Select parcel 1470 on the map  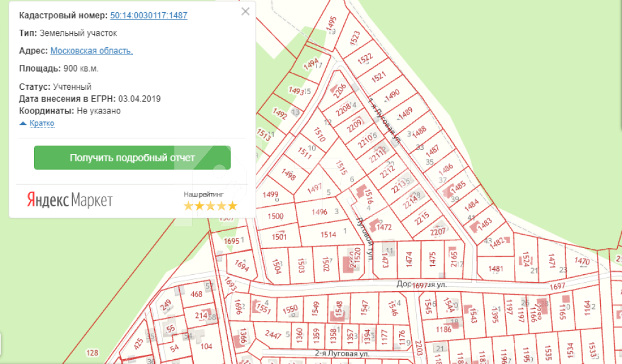(x=581, y=261)
